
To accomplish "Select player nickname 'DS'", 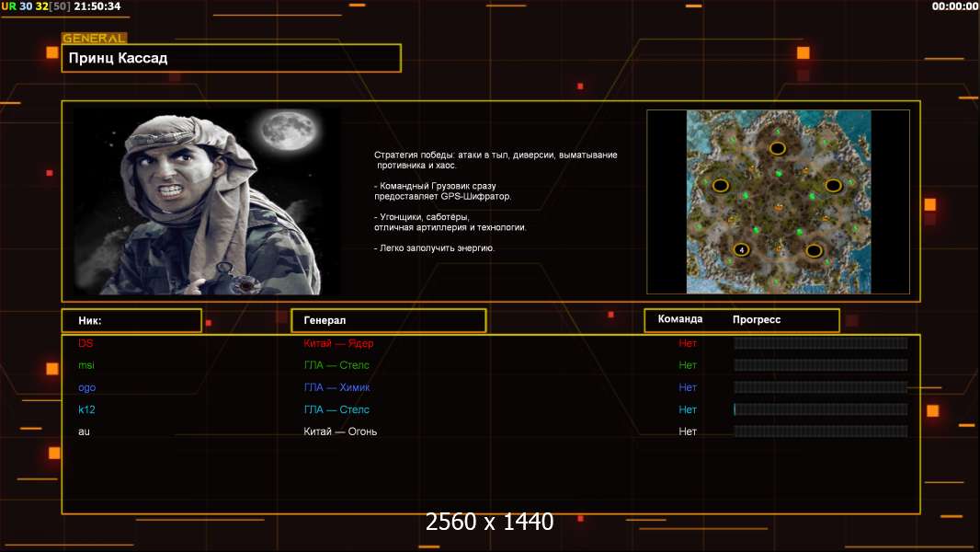I will tap(85, 343).
